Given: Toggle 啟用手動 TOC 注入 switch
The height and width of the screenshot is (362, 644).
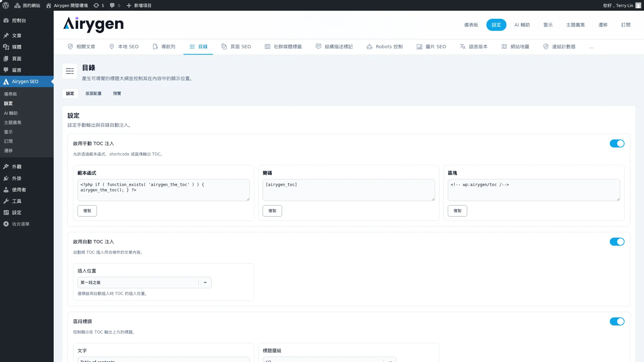Looking at the screenshot, I should coord(617,143).
